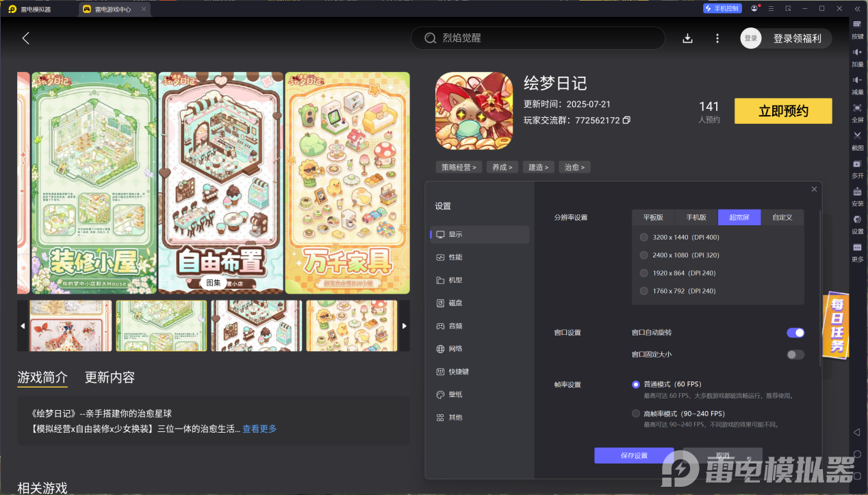Go back with the left arrow icon
868x495 pixels.
[26, 38]
